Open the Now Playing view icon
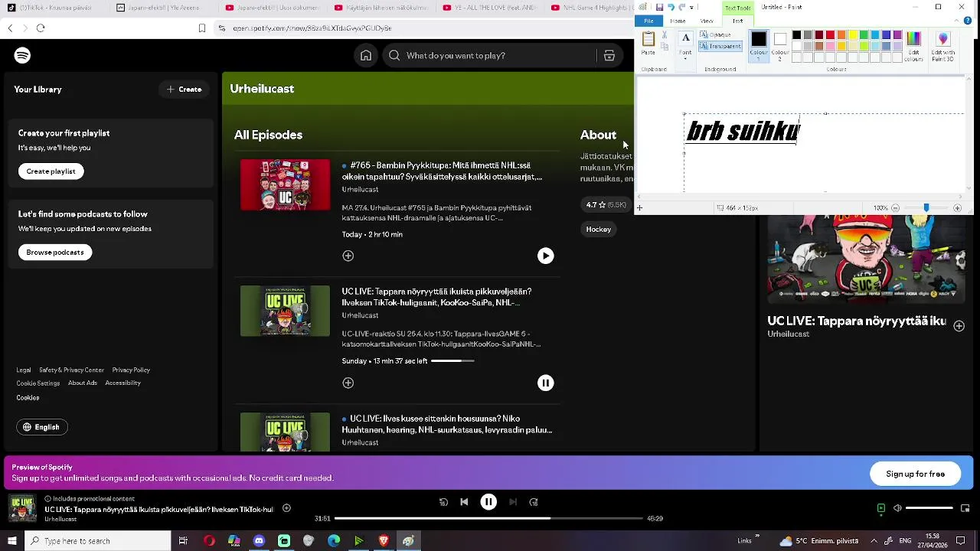980x551 pixels. coord(881,508)
